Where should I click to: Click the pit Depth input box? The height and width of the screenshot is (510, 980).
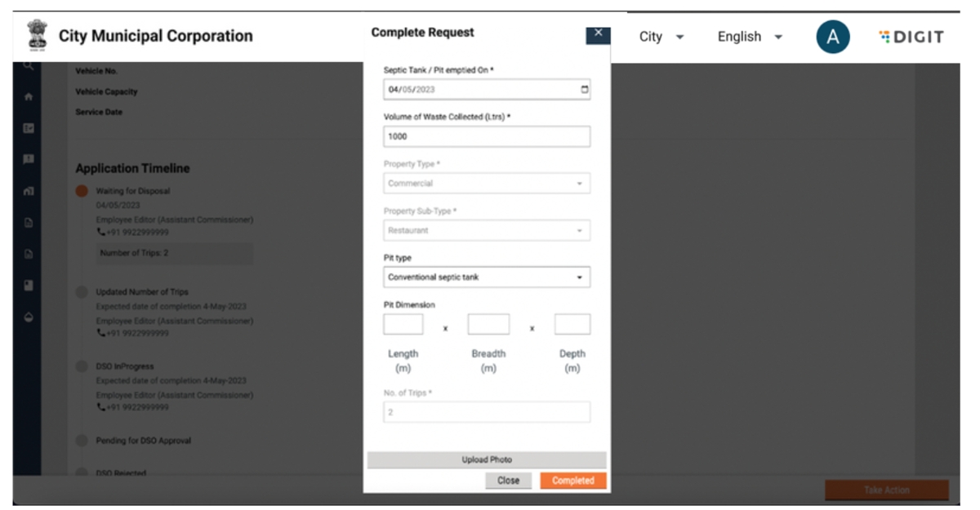tap(572, 325)
